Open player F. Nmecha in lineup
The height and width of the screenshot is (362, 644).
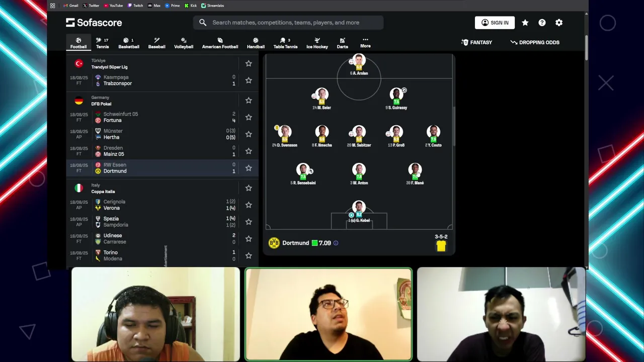tap(321, 137)
